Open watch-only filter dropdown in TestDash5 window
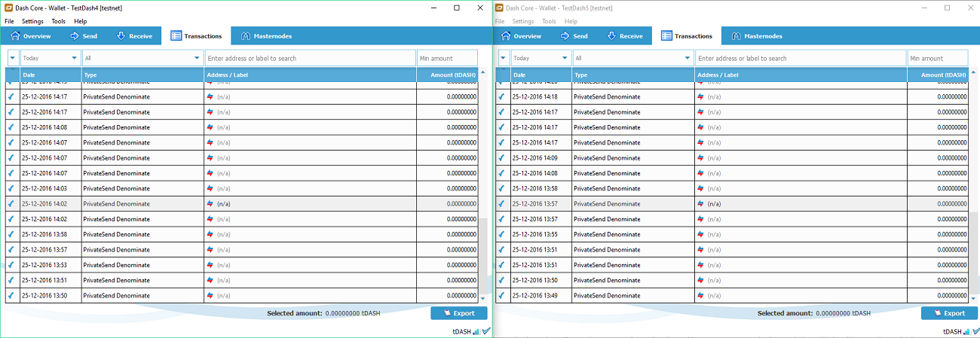Screen dimensions: 980x338 503,58
